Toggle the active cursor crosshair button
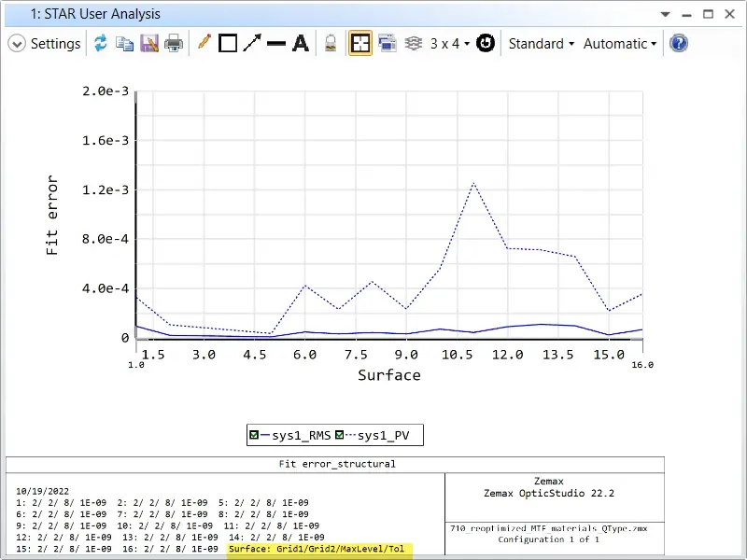Viewport: 747px width, 560px height. click(x=360, y=43)
